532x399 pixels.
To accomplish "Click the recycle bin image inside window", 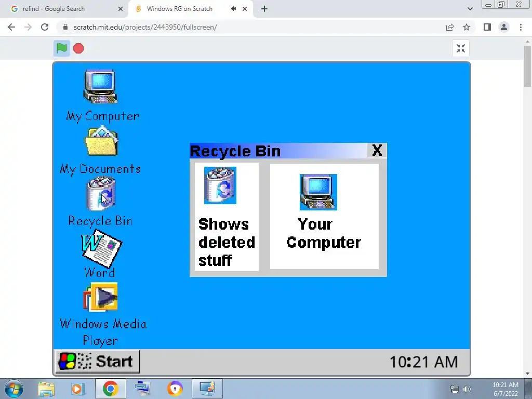I will [x=220, y=185].
